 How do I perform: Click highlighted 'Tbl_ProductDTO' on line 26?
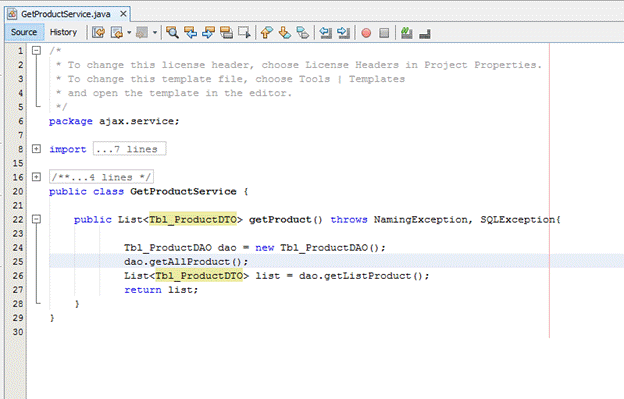pyautogui.click(x=199, y=275)
